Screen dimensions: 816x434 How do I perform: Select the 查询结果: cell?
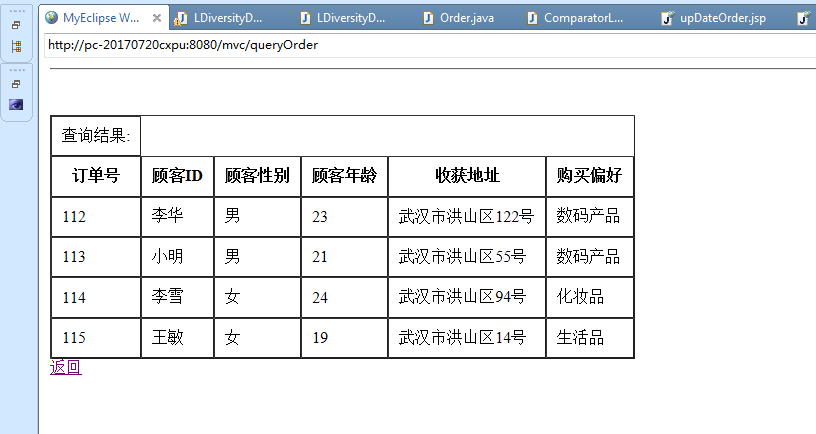[96, 136]
